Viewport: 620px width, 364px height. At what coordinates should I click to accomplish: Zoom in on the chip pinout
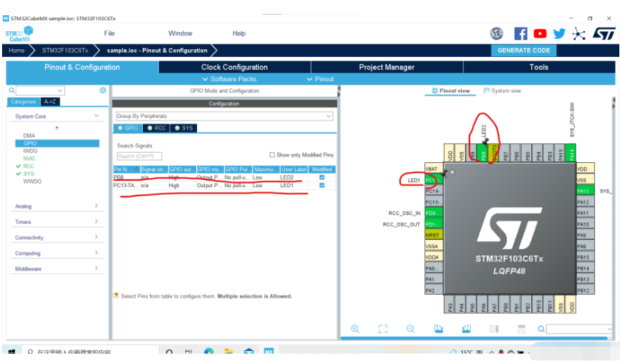tap(355, 329)
